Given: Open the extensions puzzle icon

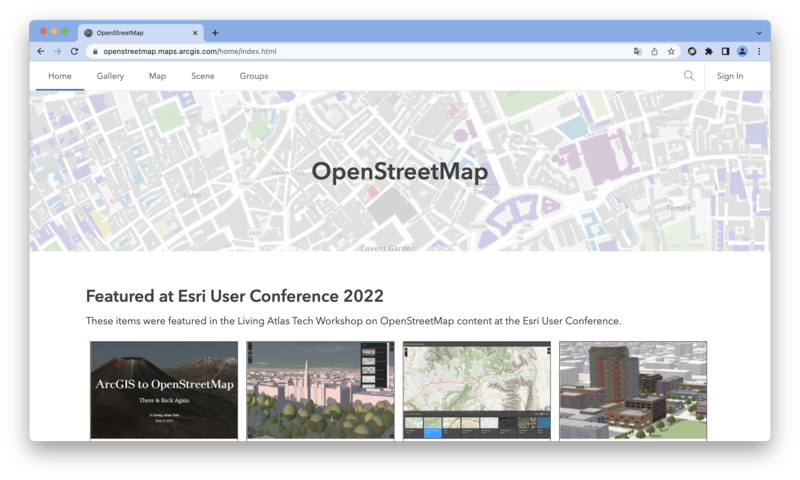Looking at the screenshot, I should [709, 51].
